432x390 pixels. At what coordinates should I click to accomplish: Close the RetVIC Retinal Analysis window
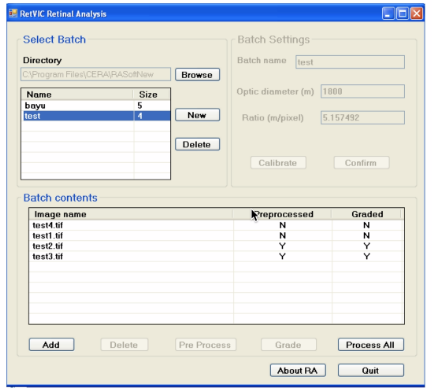click(416, 14)
